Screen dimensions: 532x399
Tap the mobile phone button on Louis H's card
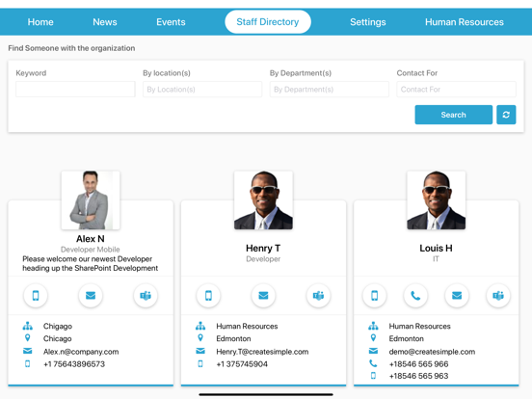click(x=374, y=296)
